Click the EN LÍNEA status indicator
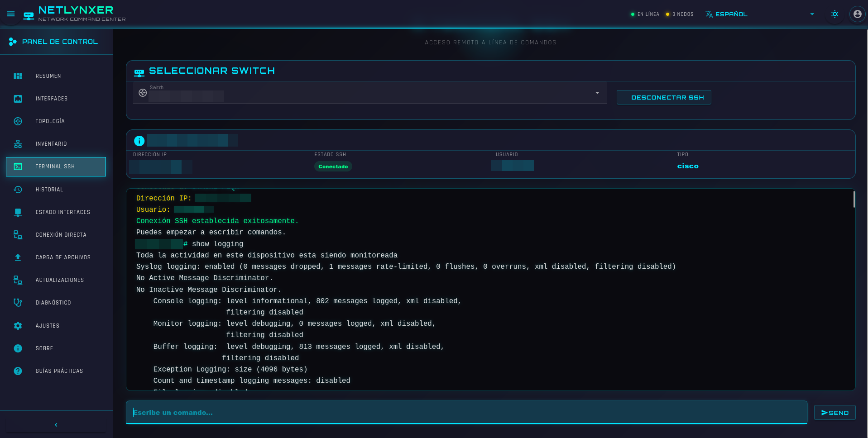 pyautogui.click(x=645, y=14)
